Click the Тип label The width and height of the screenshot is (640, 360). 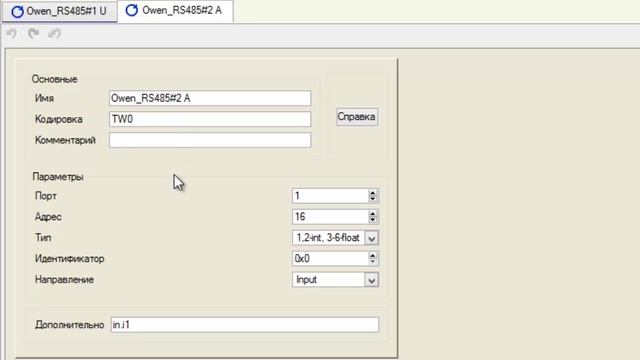[x=43, y=238]
